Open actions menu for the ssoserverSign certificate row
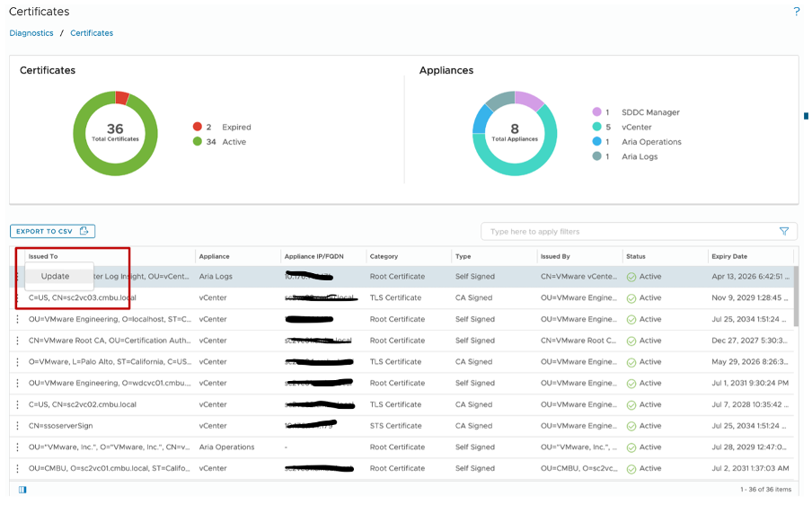Image resolution: width=812 pixels, height=505 pixels. click(x=17, y=426)
